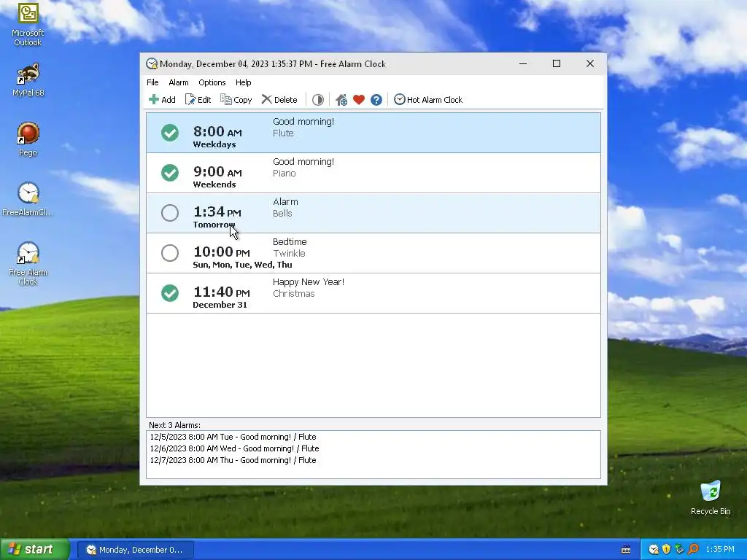Click the Edit alarm toolbar button
747x560 pixels.
point(198,99)
